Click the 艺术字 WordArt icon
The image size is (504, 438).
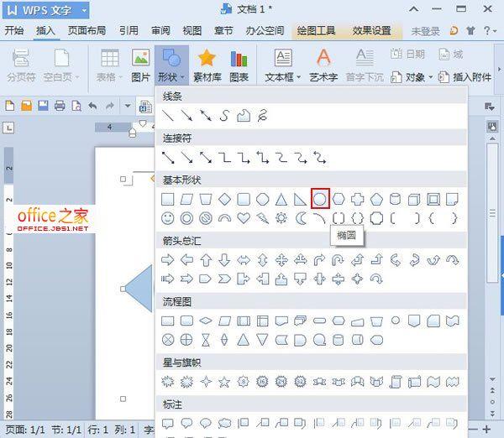click(323, 65)
